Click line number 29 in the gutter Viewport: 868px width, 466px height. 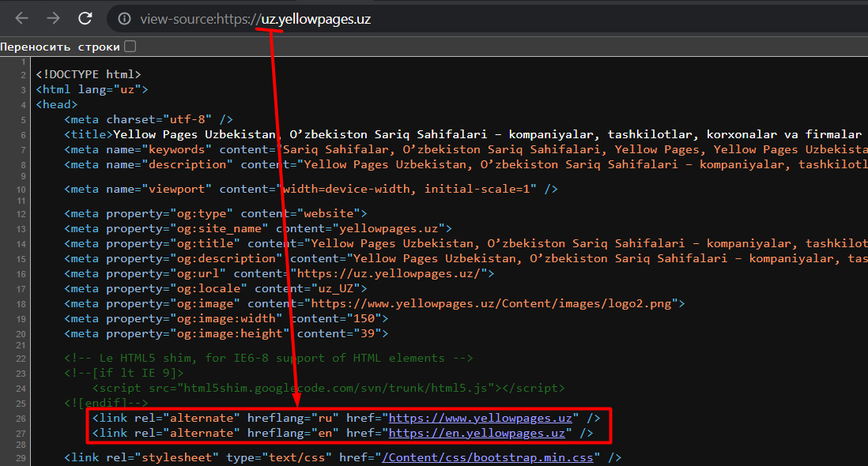pos(21,458)
